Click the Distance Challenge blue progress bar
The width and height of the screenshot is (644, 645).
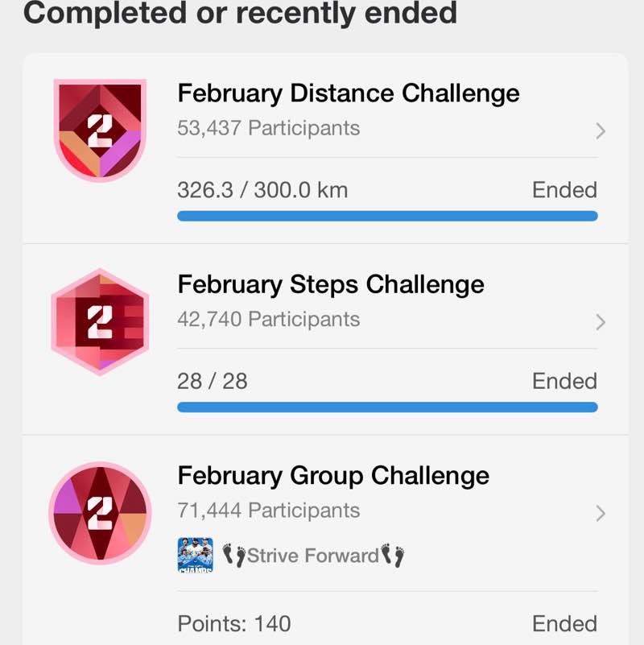[387, 216]
